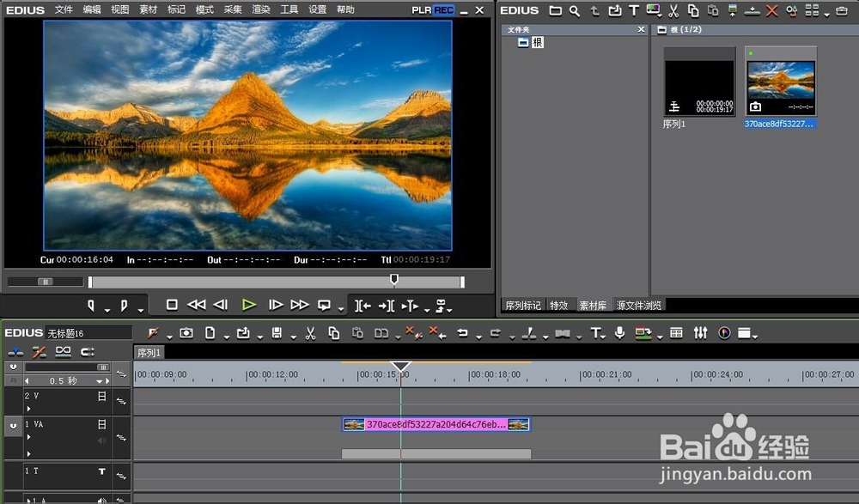Open the Set Out point dropdown arrow
The height and width of the screenshot is (504, 859).
click(x=140, y=311)
